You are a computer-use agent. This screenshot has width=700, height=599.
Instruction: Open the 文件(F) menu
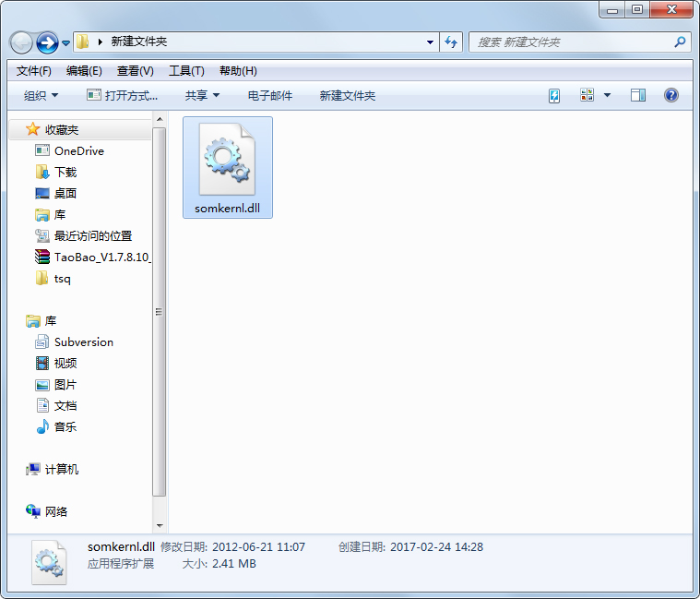[33, 71]
